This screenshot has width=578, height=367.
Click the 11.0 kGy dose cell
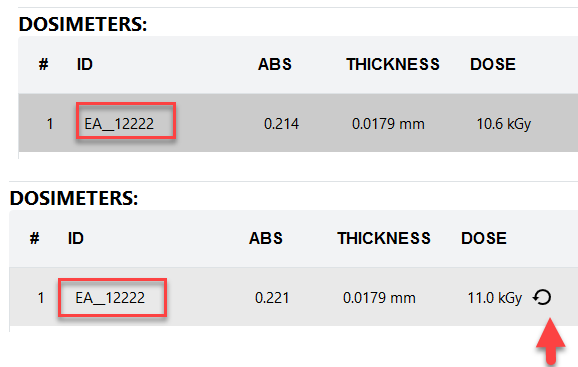point(495,298)
